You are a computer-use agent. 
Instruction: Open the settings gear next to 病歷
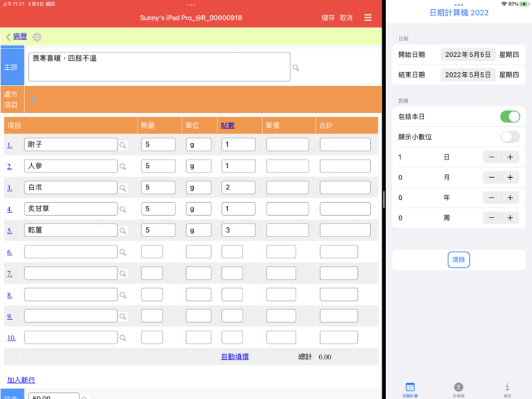click(37, 37)
